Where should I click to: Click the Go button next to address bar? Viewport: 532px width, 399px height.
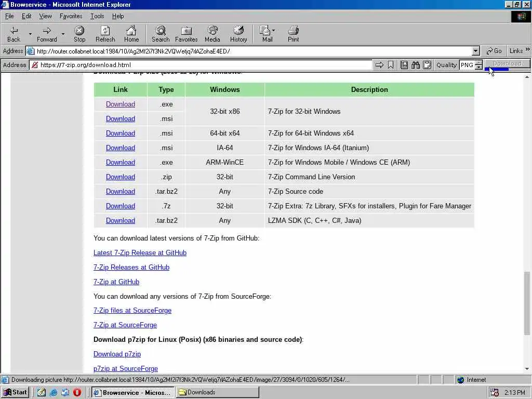(x=494, y=51)
